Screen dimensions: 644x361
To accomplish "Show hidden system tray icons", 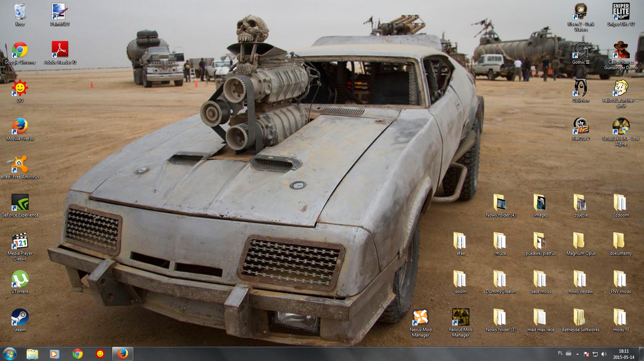I will [577, 354].
